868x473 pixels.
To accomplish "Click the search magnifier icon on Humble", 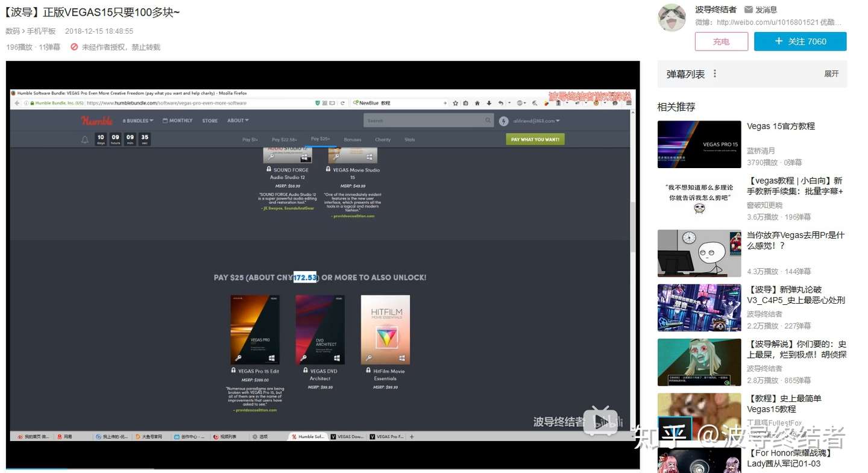I will coord(488,121).
